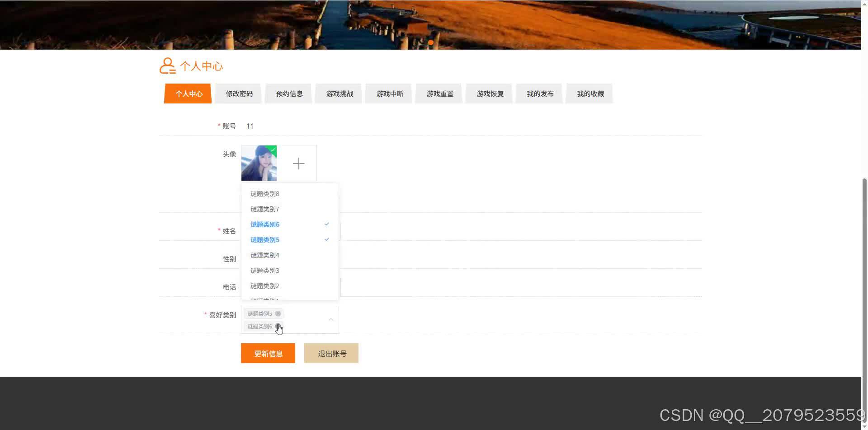View the 我的收藏 tab
The image size is (868, 430).
(x=590, y=93)
